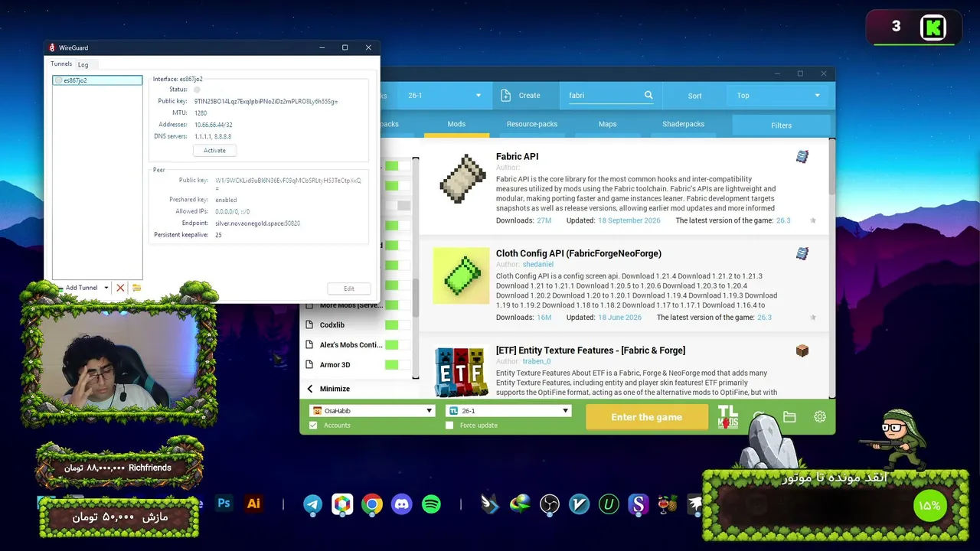980x551 pixels.
Task: Click the Activate button in WireGuard
Action: [214, 151]
